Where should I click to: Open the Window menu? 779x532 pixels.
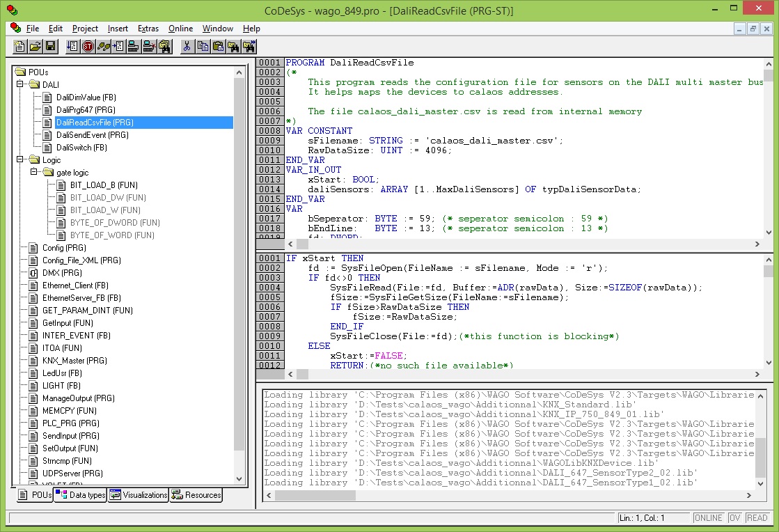(x=218, y=29)
